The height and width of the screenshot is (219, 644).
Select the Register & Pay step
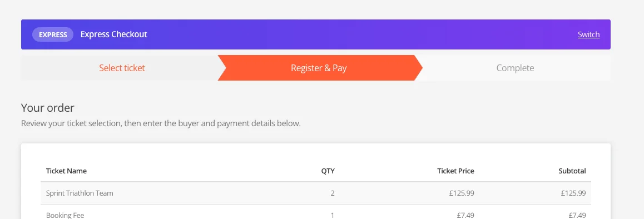tap(319, 68)
